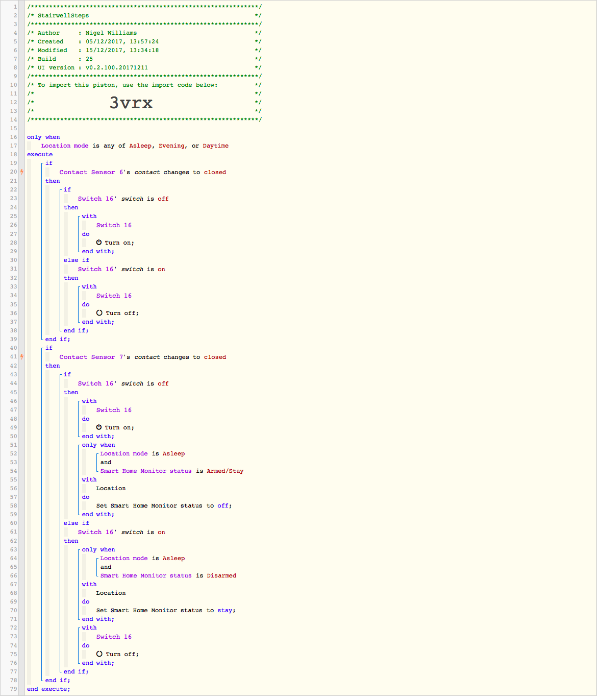This screenshot has width=601, height=700.
Task: Click the lightning bolt icon on line 20
Action: [x=21, y=172]
